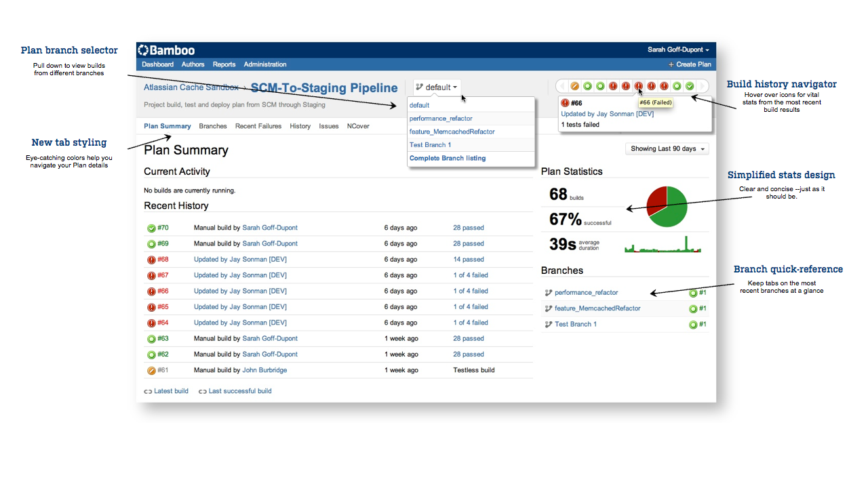Click the chain icon beside Latest build
868x488 pixels.
tap(148, 391)
